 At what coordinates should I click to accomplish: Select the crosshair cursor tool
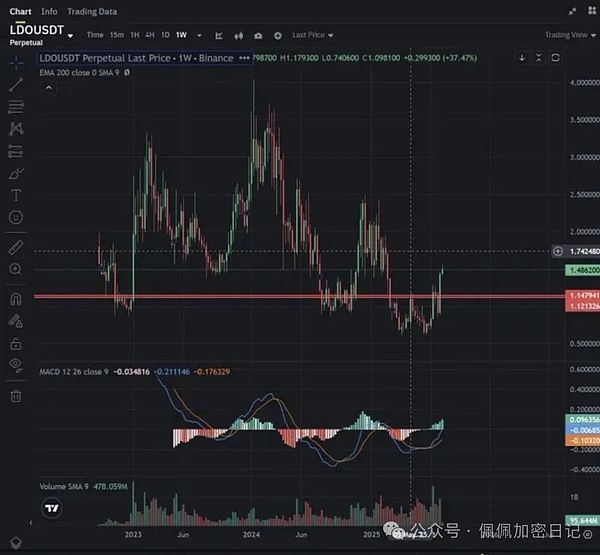coord(15,62)
